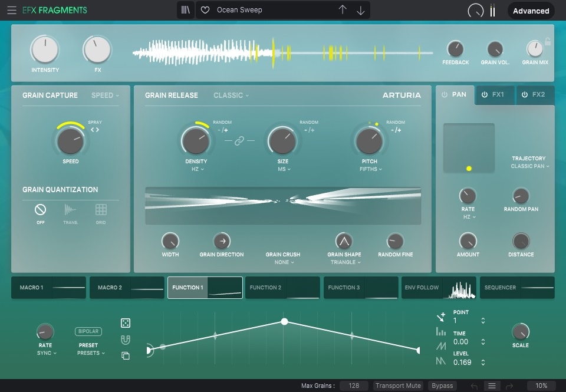The width and height of the screenshot is (566, 392).
Task: Open the Density Hz unit dropdown
Action: 198,169
